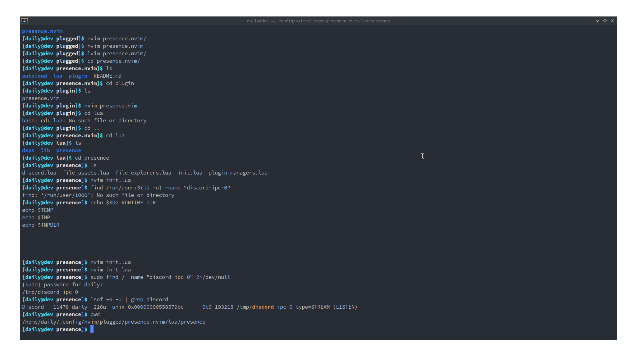Click the plugin directory name
The width and height of the screenshot is (637, 364).
pyautogui.click(x=78, y=76)
